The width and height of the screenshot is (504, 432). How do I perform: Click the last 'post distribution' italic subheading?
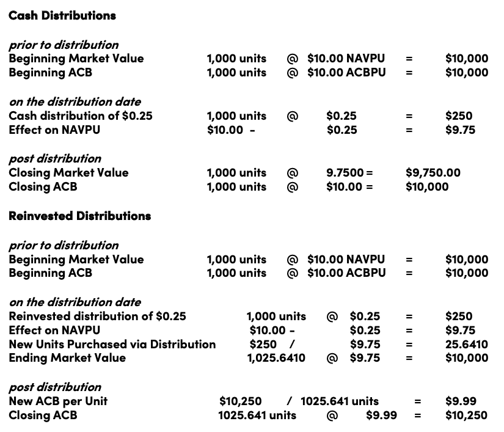point(55,387)
